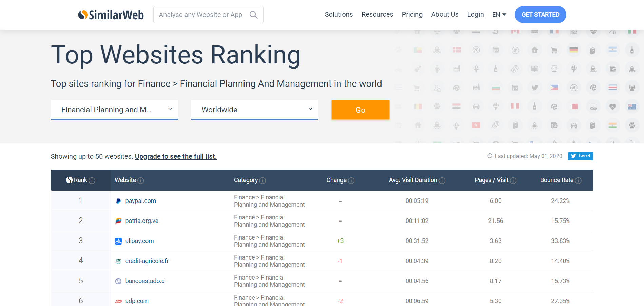Click the search magnifier icon
The height and width of the screenshot is (306, 644).
(x=253, y=15)
